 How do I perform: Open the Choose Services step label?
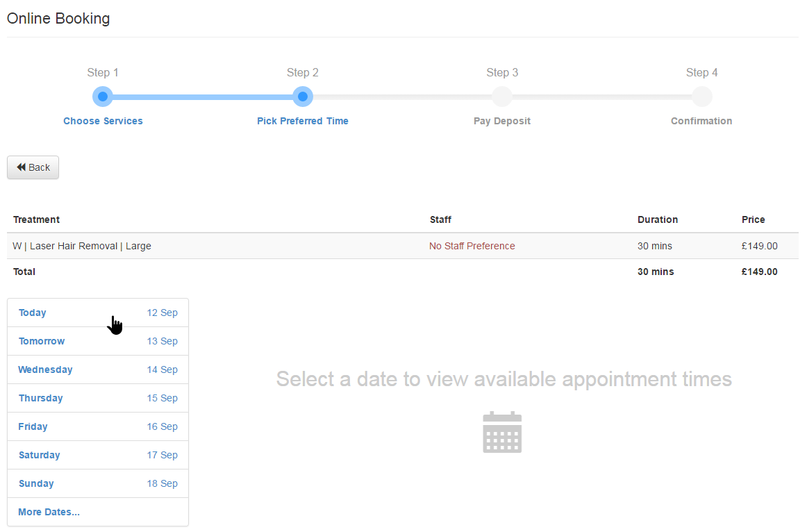click(103, 121)
